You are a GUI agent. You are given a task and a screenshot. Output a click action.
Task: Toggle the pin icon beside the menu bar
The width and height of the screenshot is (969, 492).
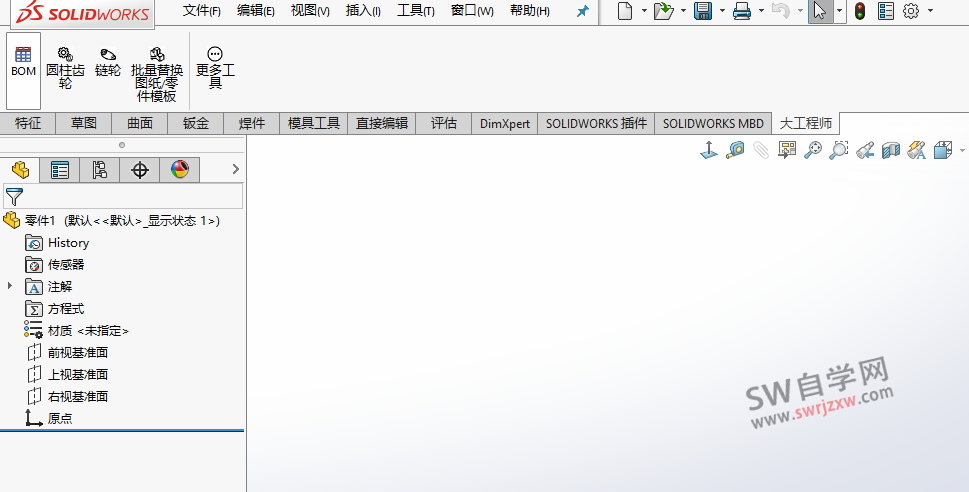point(583,11)
